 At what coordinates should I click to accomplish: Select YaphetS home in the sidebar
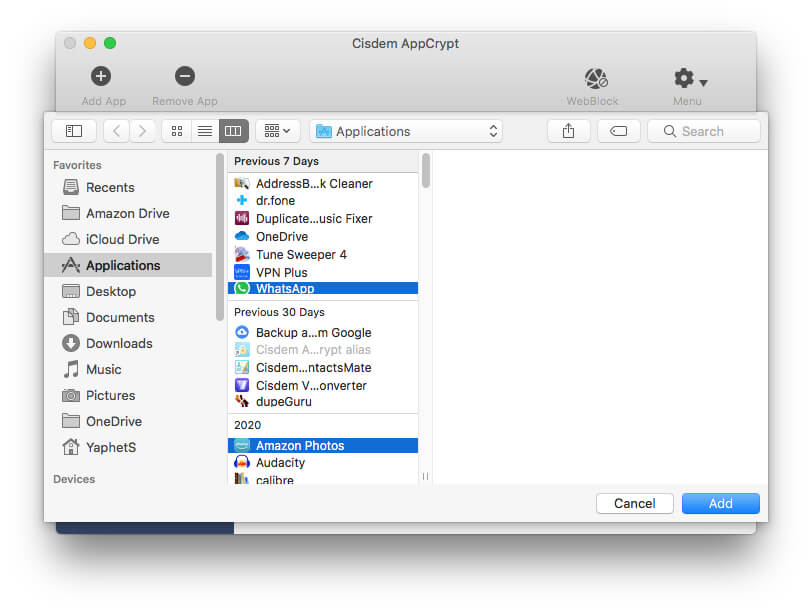tap(129, 447)
